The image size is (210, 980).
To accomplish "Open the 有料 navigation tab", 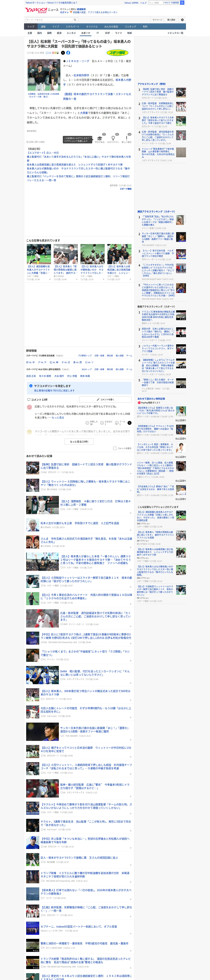I will tap(145, 27).
